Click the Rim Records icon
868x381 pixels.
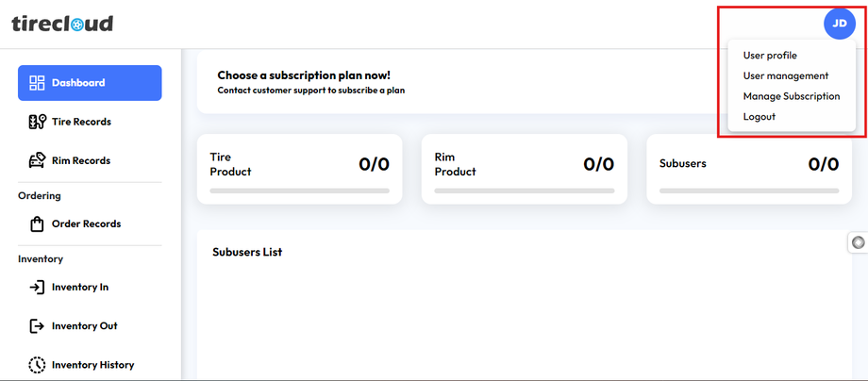(x=38, y=160)
